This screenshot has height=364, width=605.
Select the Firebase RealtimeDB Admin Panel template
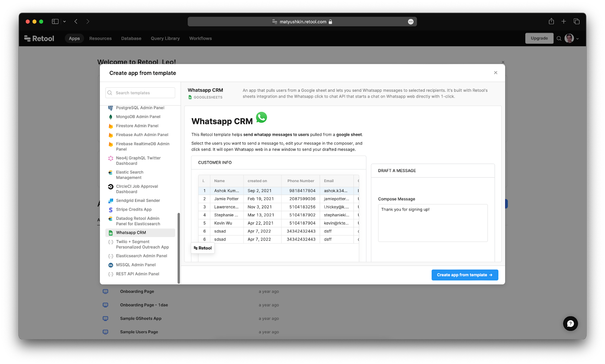[x=140, y=147]
